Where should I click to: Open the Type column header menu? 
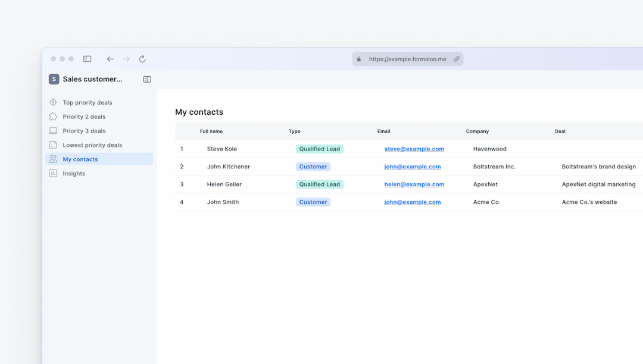tap(294, 131)
